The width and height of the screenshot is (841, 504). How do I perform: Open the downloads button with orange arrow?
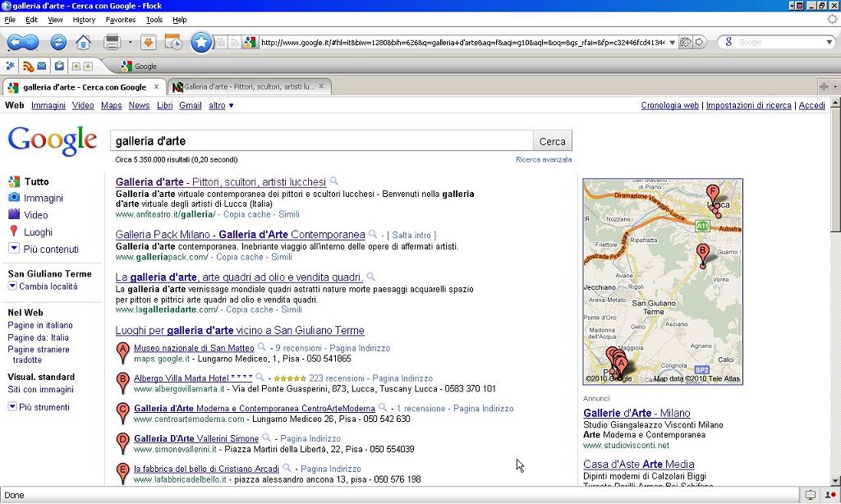coord(148,42)
